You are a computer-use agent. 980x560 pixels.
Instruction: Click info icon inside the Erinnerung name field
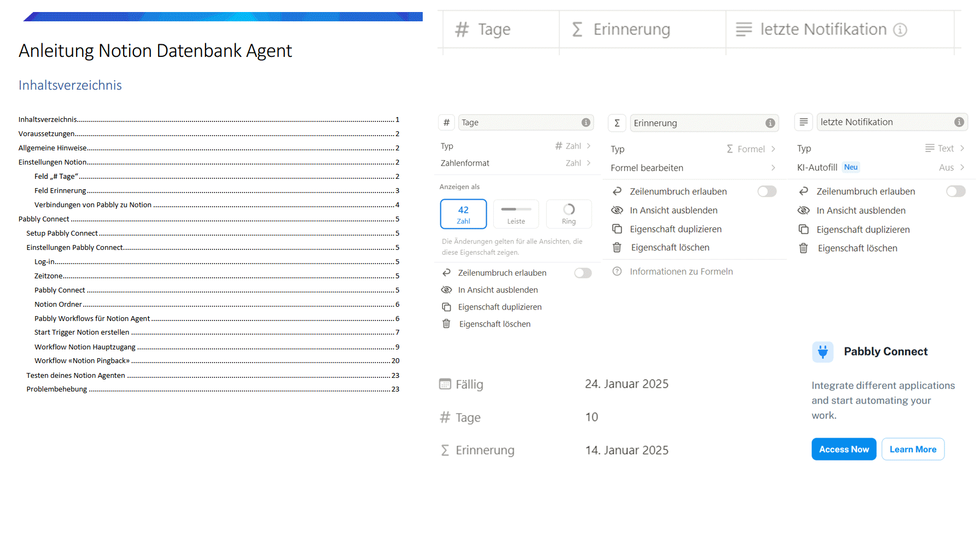770,123
